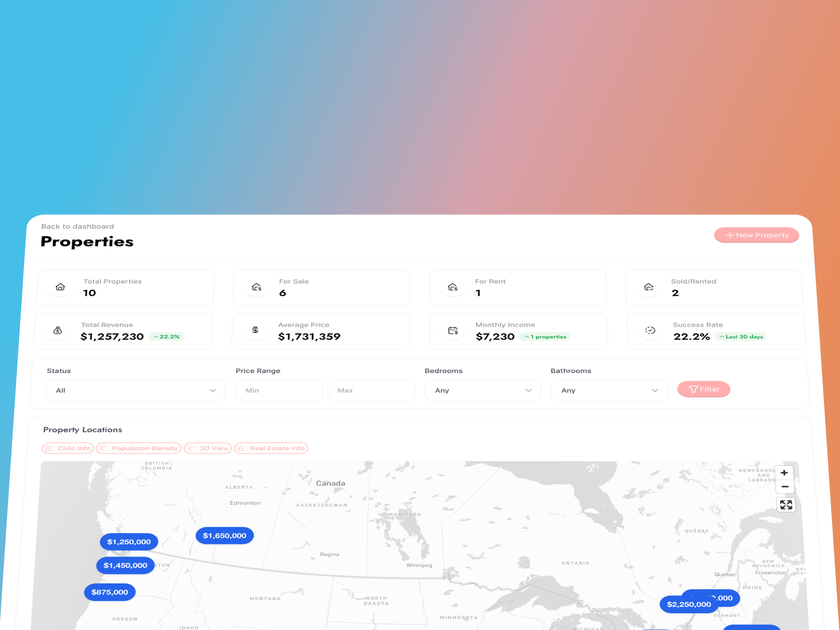This screenshot has width=840, height=630.
Task: Click the Filter button
Action: click(703, 388)
